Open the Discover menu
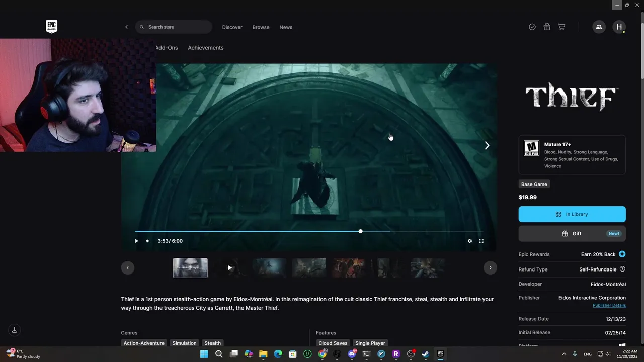644x362 pixels. (232, 27)
